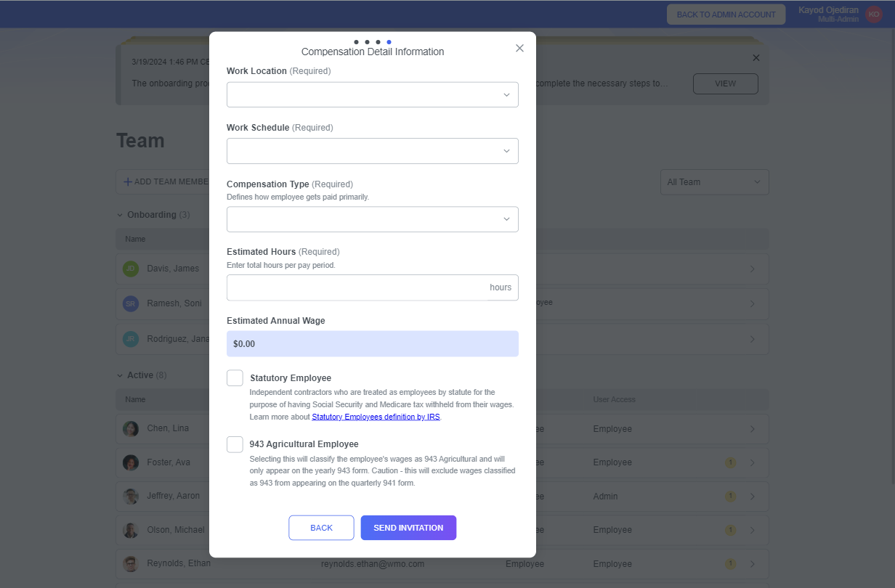The height and width of the screenshot is (588, 895).
Task: Close the Compensation Detail Information dialog
Action: pyautogui.click(x=519, y=48)
